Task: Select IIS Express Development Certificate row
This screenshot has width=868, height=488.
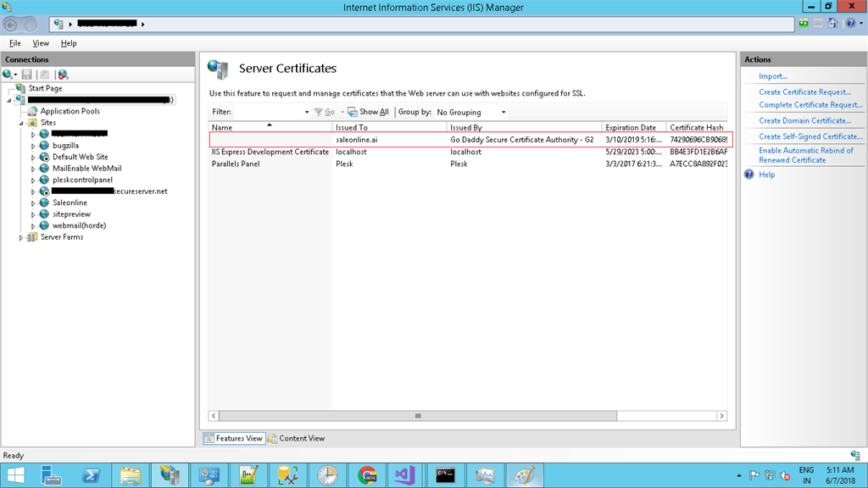Action: point(468,152)
